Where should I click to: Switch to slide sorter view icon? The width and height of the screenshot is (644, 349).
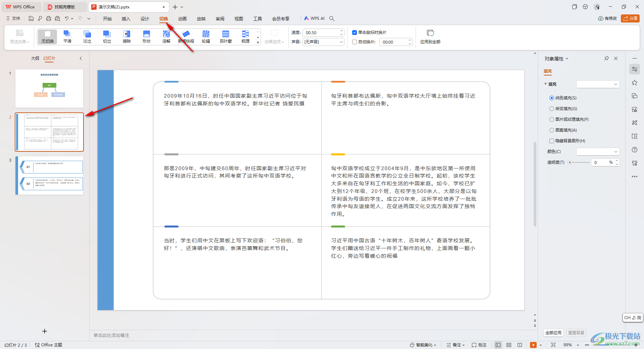(x=509, y=345)
